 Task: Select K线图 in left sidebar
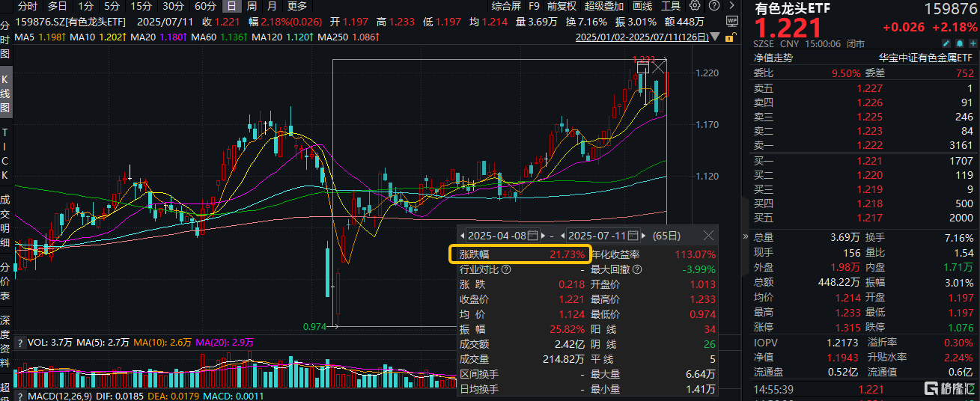(x=5, y=94)
